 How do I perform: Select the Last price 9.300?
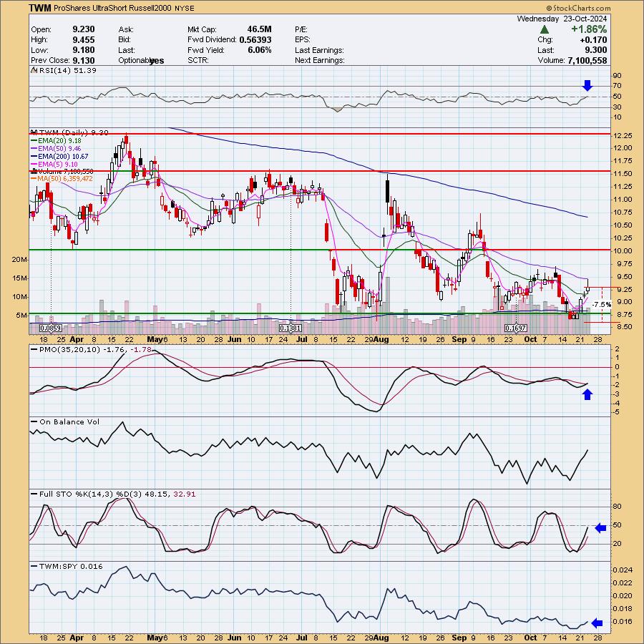(x=596, y=50)
